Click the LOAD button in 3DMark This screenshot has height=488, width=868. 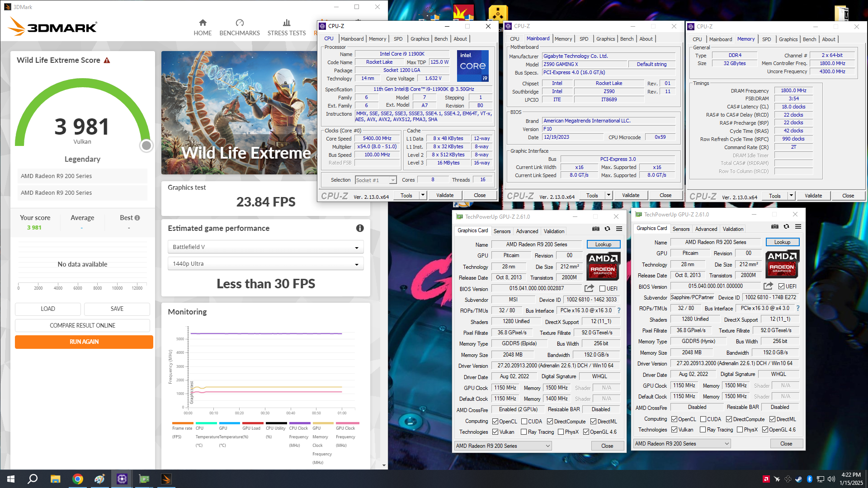point(48,309)
